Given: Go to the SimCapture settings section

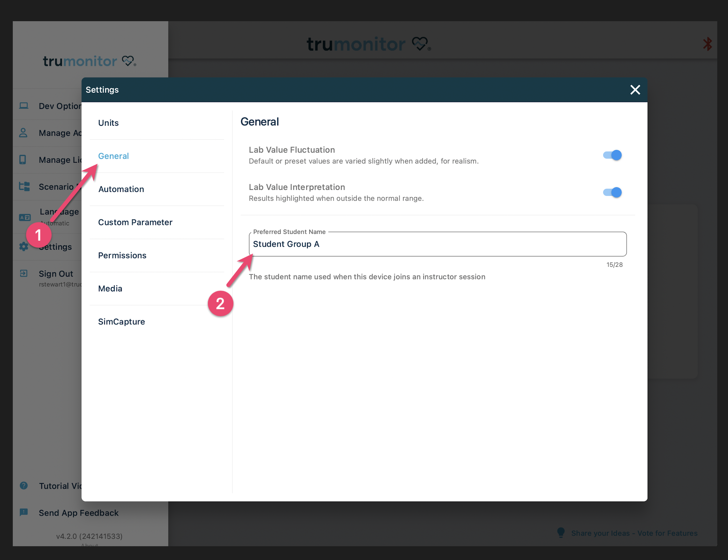Looking at the screenshot, I should point(121,322).
